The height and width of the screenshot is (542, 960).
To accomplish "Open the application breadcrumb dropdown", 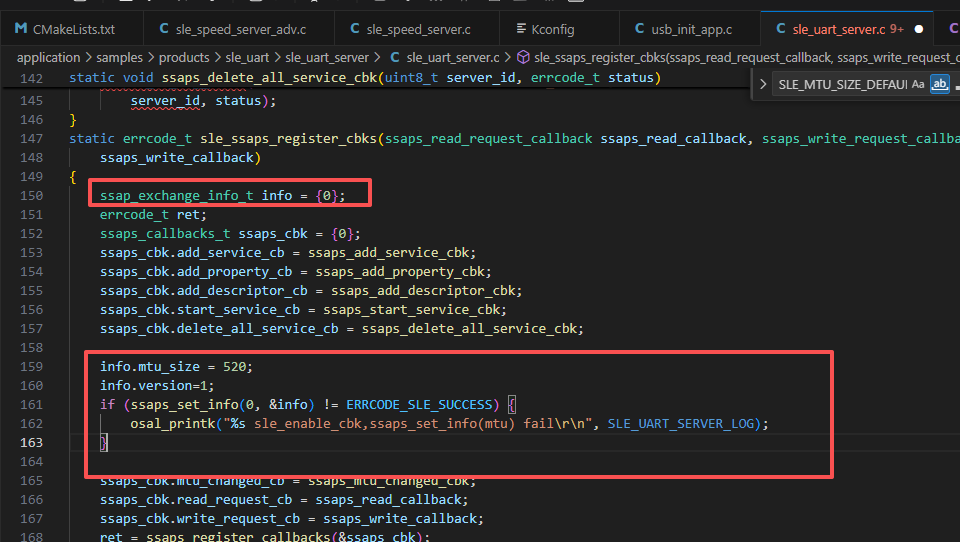I will click(x=49, y=58).
